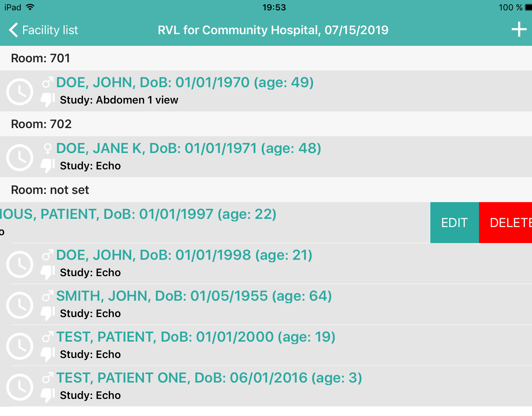Image resolution: width=532 pixels, height=416 pixels.
Task: Tap thumbs-down icon for Test Patient age 19
Action: pyautogui.click(x=47, y=354)
